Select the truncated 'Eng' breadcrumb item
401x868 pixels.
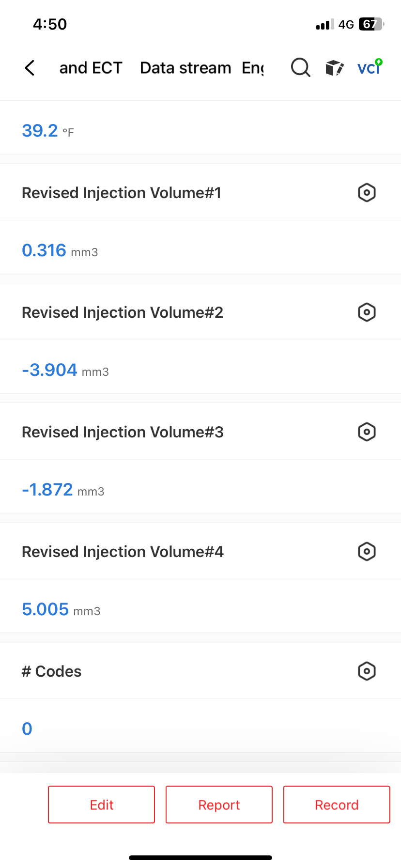tap(253, 68)
